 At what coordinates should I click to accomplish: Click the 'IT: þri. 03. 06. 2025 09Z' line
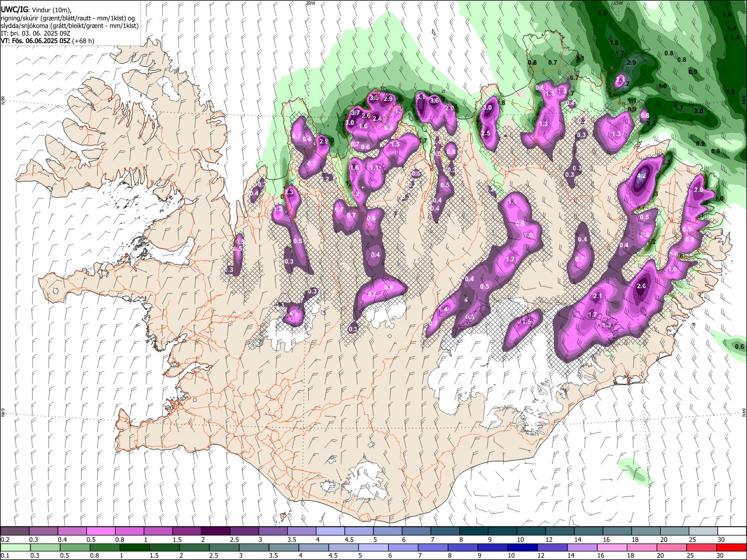[36, 33]
